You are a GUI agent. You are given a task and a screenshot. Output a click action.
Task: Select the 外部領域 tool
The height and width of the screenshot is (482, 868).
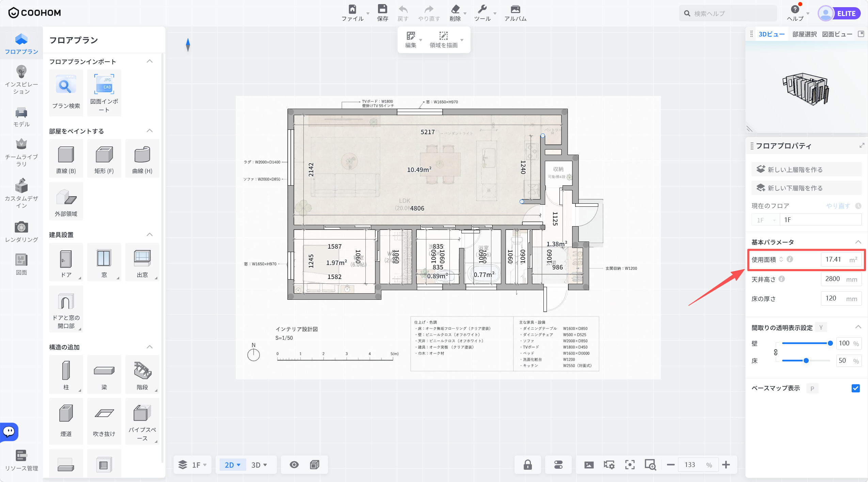[66, 201]
